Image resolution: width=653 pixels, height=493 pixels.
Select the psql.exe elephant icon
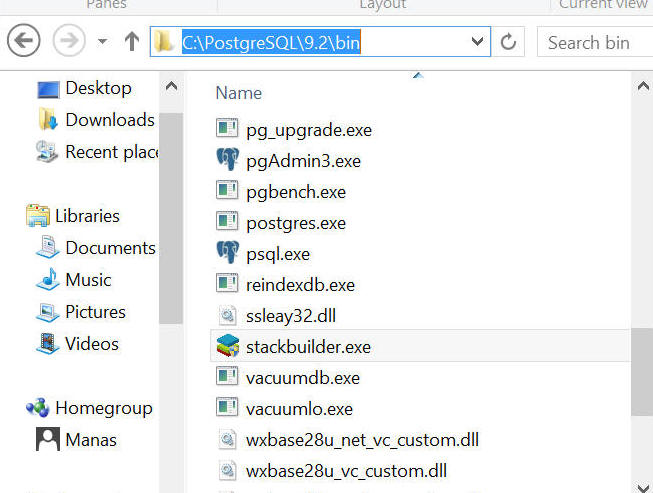[227, 252]
